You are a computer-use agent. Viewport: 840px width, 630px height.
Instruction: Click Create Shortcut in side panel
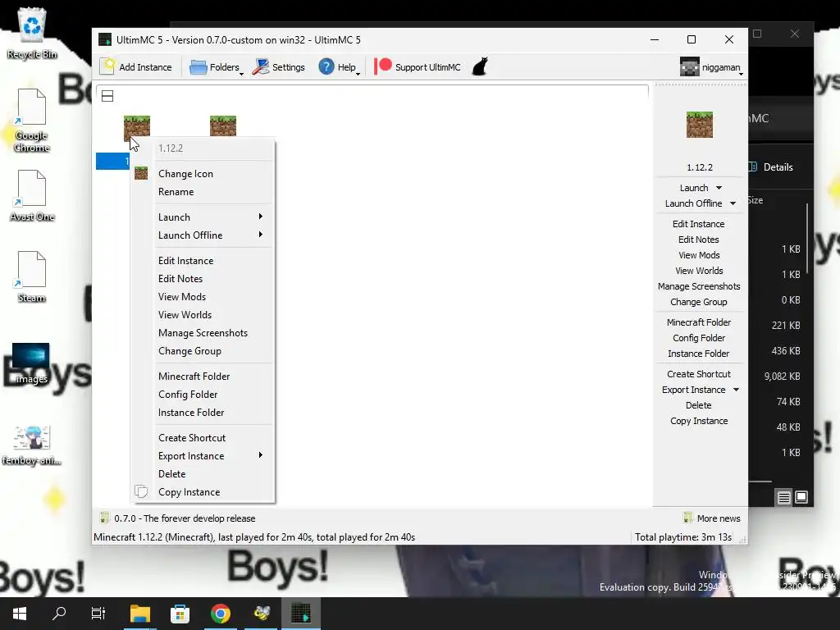pyautogui.click(x=699, y=374)
